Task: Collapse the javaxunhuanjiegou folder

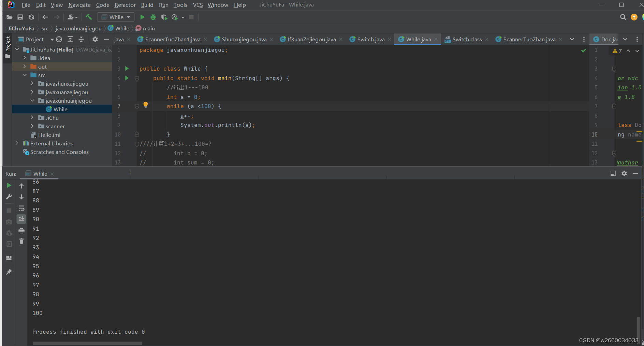Action: point(32,101)
